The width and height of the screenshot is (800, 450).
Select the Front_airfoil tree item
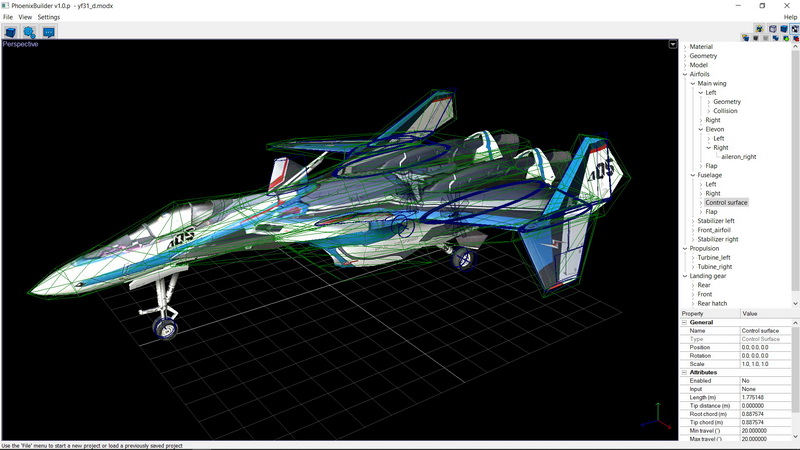tap(714, 230)
